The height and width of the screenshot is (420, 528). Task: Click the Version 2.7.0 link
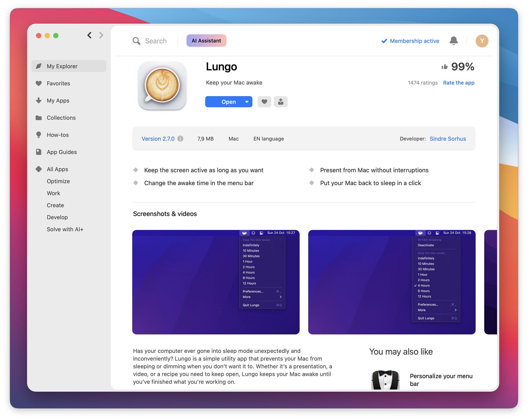[x=158, y=139]
